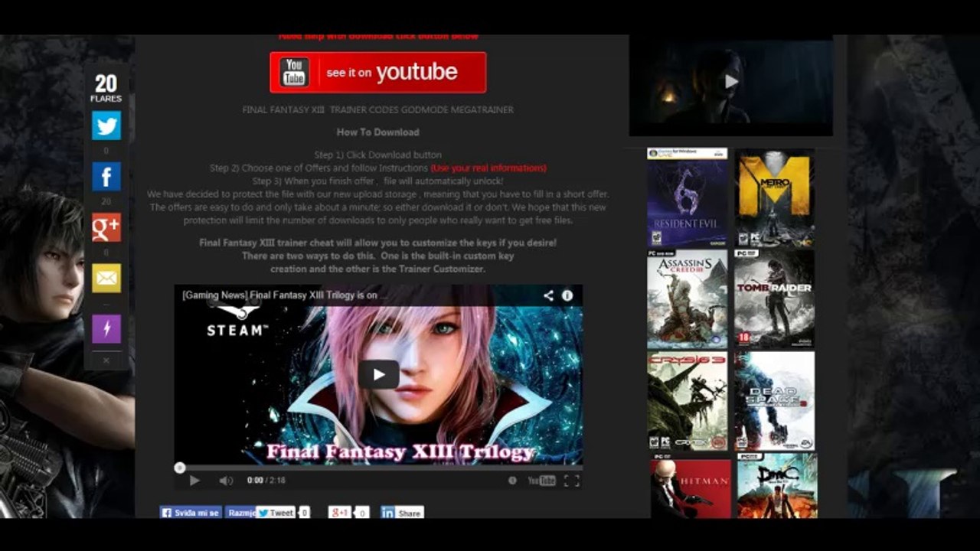
Task: Click the purple lightning bolt icon
Action: pyautogui.click(x=106, y=329)
